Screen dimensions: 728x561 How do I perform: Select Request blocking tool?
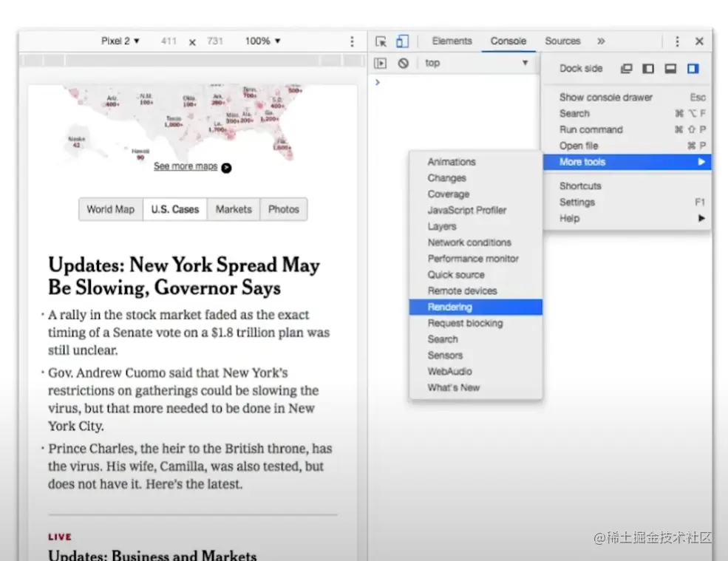coord(475,323)
